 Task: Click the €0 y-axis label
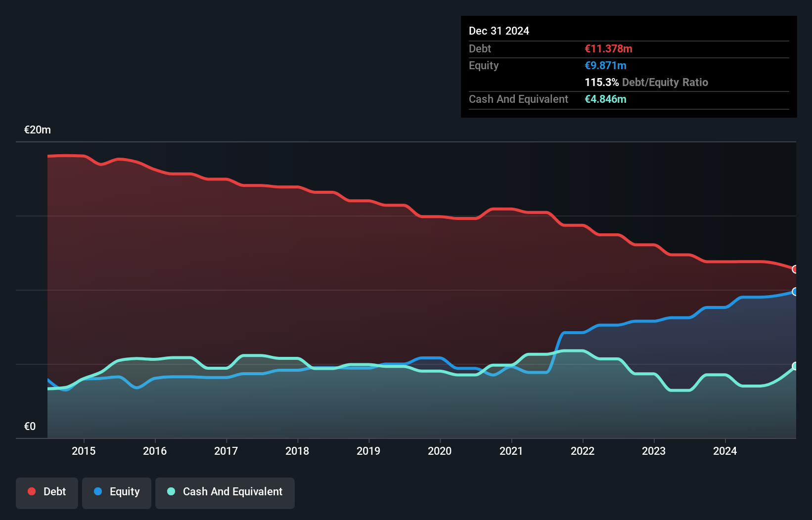(x=30, y=427)
